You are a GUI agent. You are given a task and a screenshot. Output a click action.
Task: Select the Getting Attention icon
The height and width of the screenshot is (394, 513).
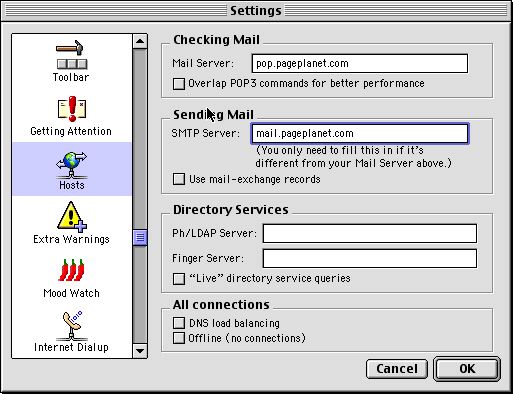pos(71,109)
